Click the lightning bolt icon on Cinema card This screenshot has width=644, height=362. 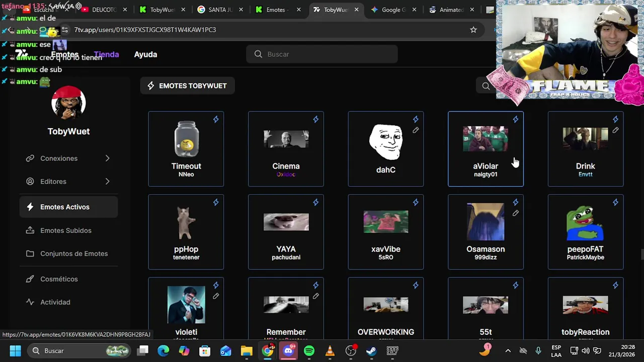pos(315,120)
